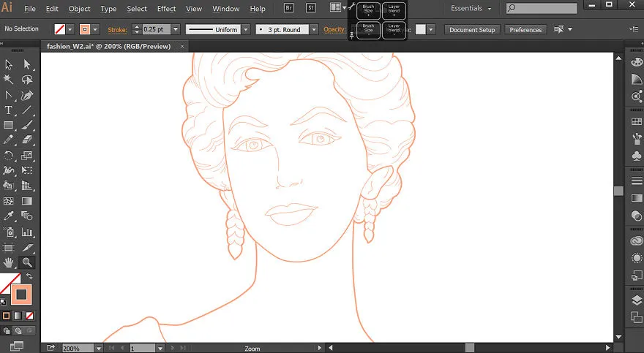644x353 pixels.
Task: Select the Gradient tool
Action: coord(27,201)
